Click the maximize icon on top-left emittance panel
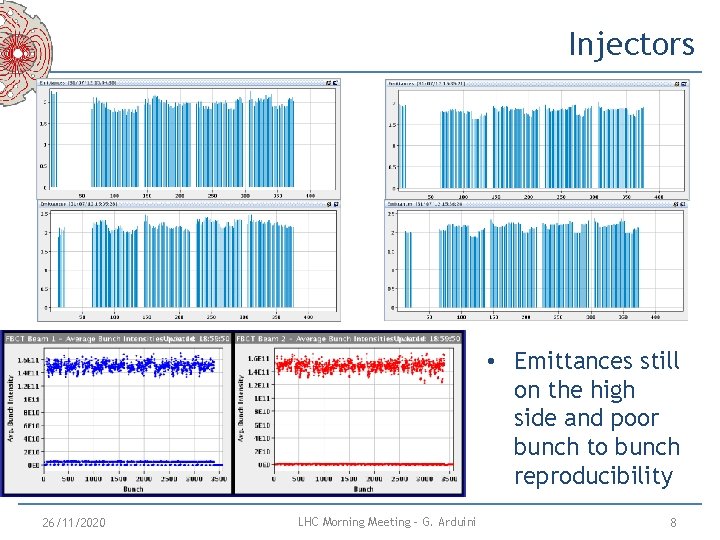Viewport: 720px width, 540px height. tap(336, 83)
